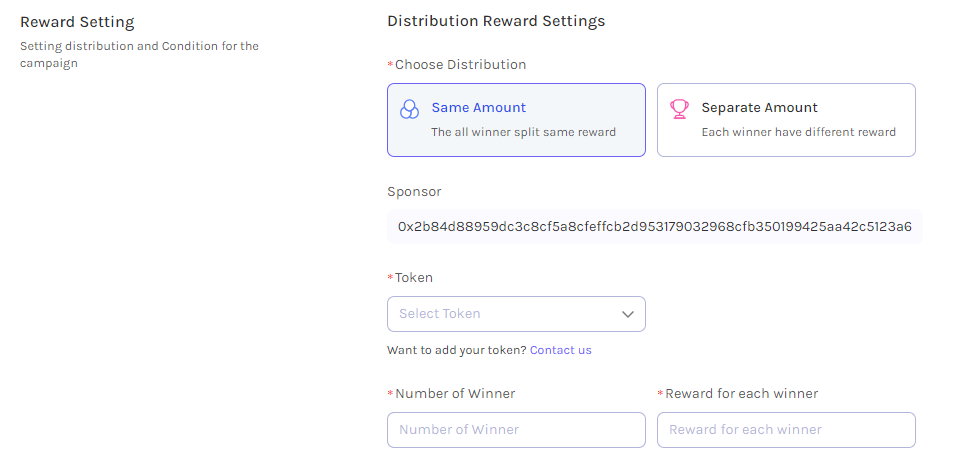
Task: Open the Select Token dropdown
Action: coord(516,314)
